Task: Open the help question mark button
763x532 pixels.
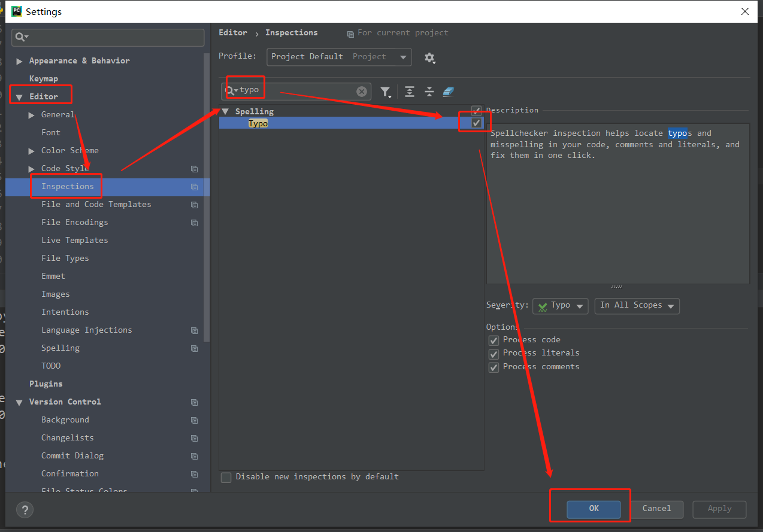Action: [25, 510]
